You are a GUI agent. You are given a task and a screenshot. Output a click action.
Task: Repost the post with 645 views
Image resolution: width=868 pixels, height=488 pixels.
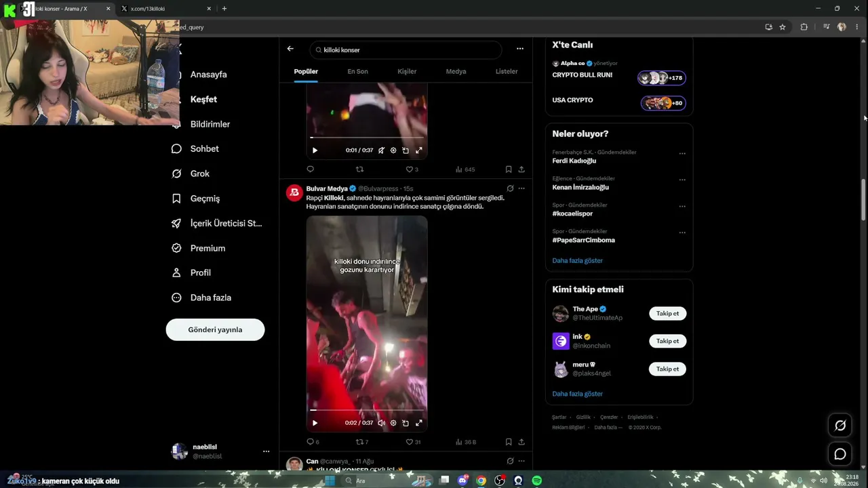[360, 169]
